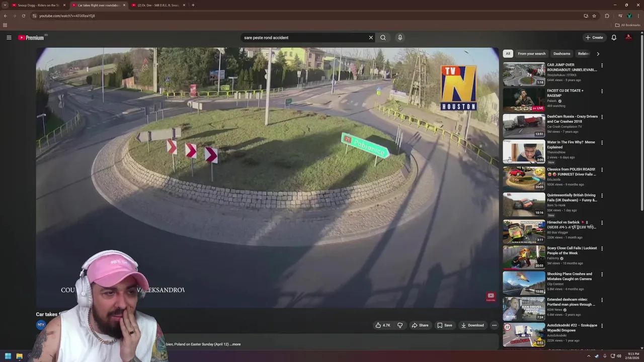Open the All Bookmarks folder
The image size is (644, 362).
point(627,25)
